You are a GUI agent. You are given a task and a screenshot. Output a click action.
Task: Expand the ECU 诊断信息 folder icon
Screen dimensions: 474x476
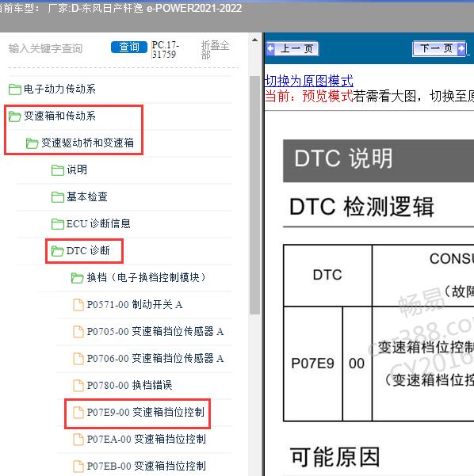[57, 224]
